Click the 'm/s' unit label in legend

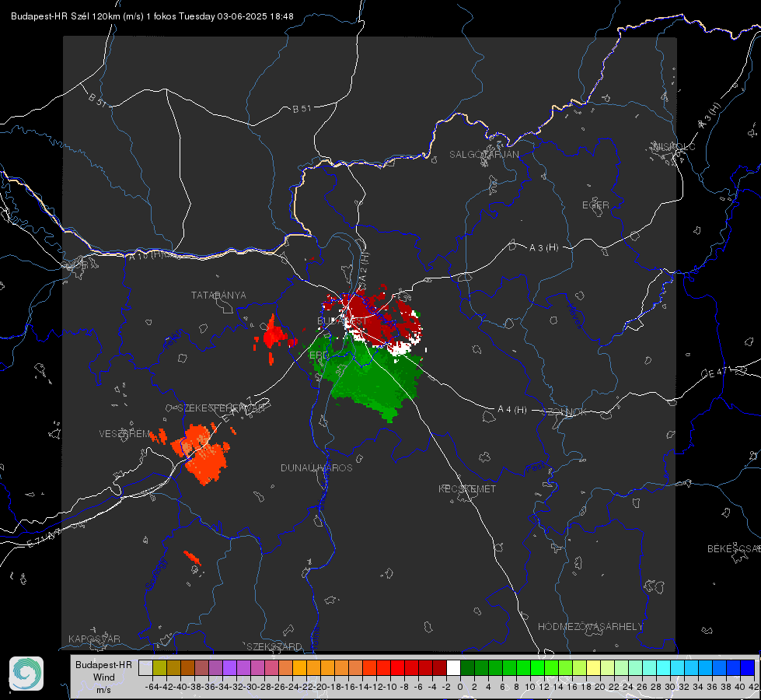[104, 689]
